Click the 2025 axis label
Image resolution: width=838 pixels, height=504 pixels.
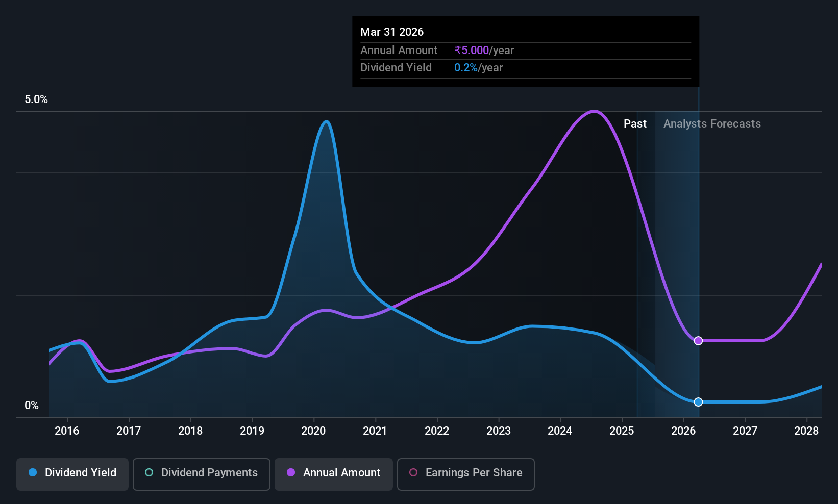pyautogui.click(x=622, y=431)
